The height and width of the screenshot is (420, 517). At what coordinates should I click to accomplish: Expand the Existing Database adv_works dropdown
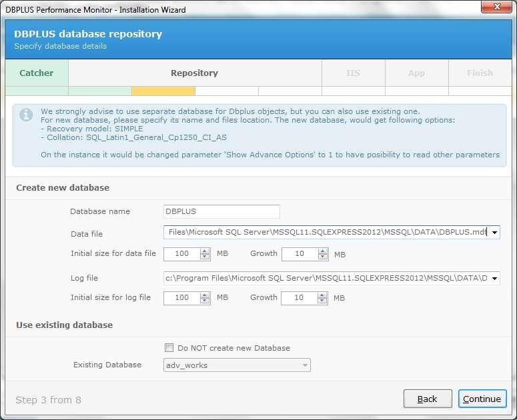pyautogui.click(x=305, y=365)
